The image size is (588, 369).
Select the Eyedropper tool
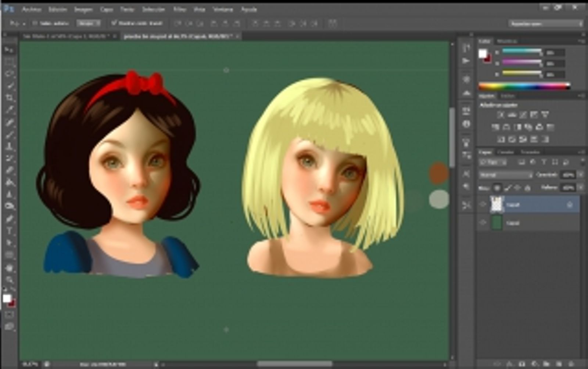point(9,110)
